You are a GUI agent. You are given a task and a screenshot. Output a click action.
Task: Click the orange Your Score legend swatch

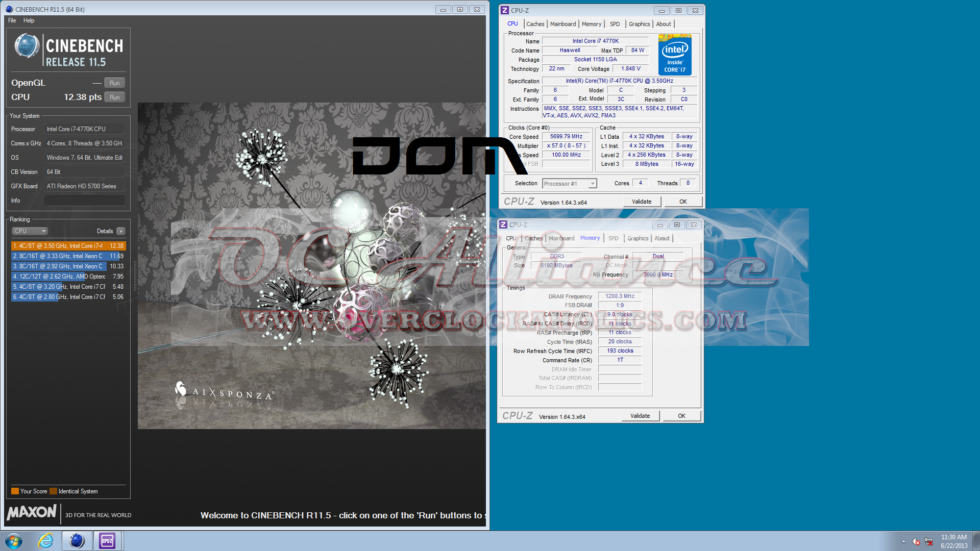click(15, 491)
